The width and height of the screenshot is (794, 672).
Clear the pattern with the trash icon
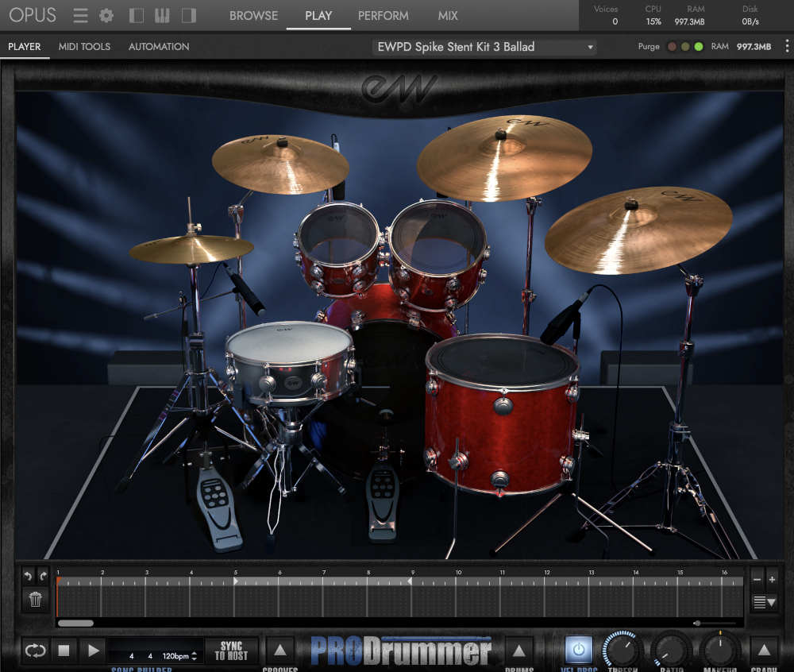pyautogui.click(x=35, y=601)
